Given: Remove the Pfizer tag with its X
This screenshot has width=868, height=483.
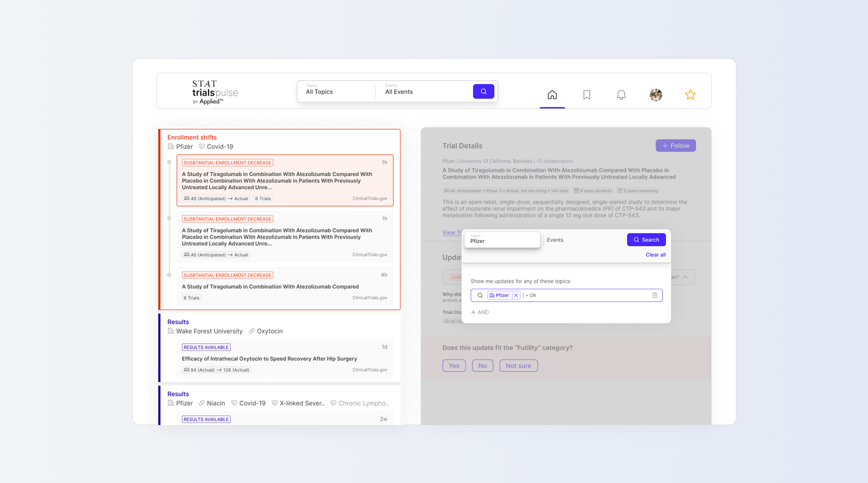Looking at the screenshot, I should click(516, 295).
